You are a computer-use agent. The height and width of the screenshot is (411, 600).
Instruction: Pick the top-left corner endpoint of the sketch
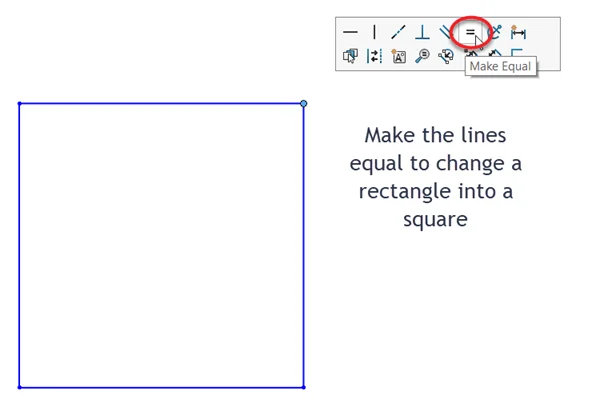pyautogui.click(x=20, y=103)
